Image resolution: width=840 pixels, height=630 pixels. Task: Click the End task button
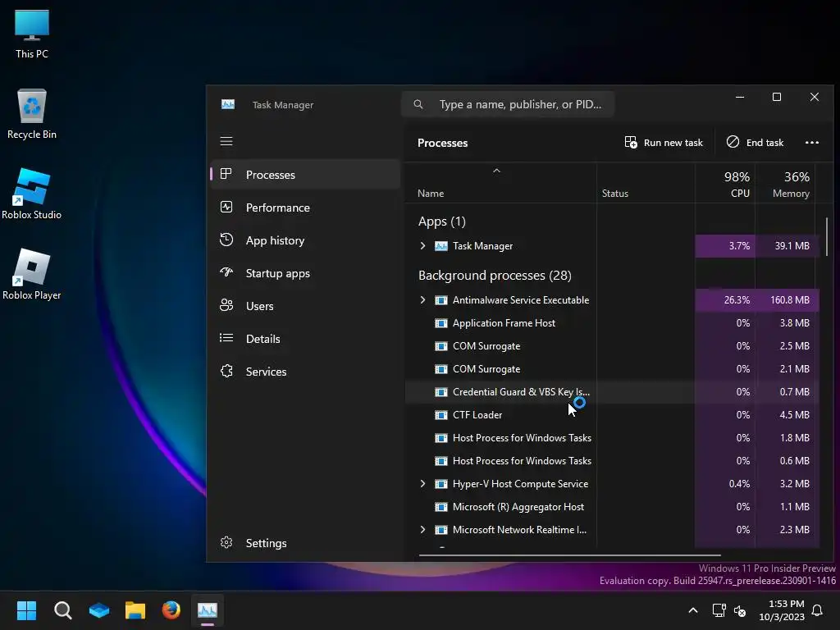(755, 143)
